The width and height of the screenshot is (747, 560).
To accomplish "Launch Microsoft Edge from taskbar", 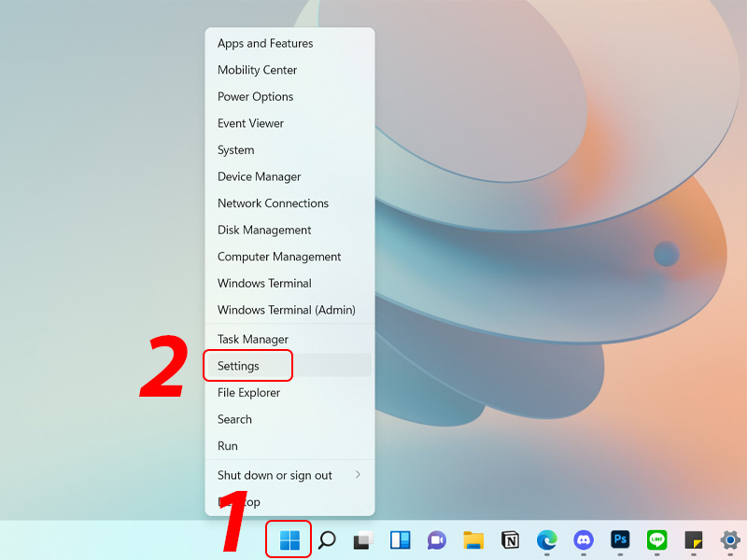I will pos(547,540).
